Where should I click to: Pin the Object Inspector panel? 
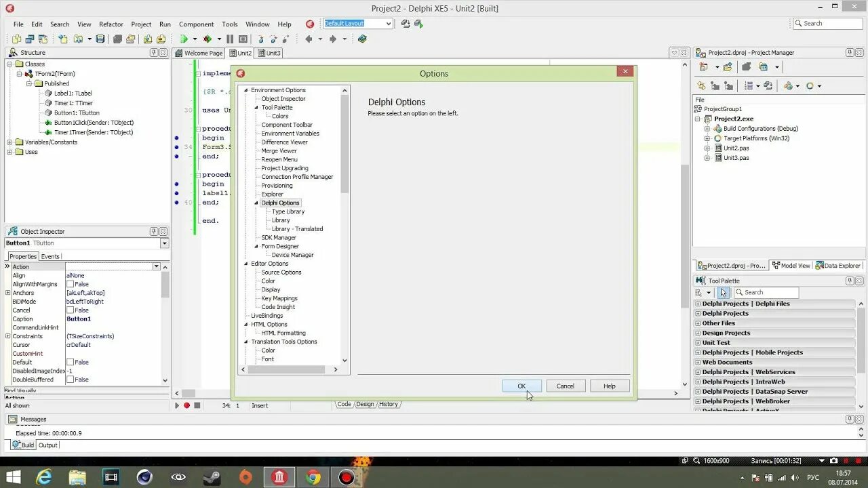click(154, 232)
